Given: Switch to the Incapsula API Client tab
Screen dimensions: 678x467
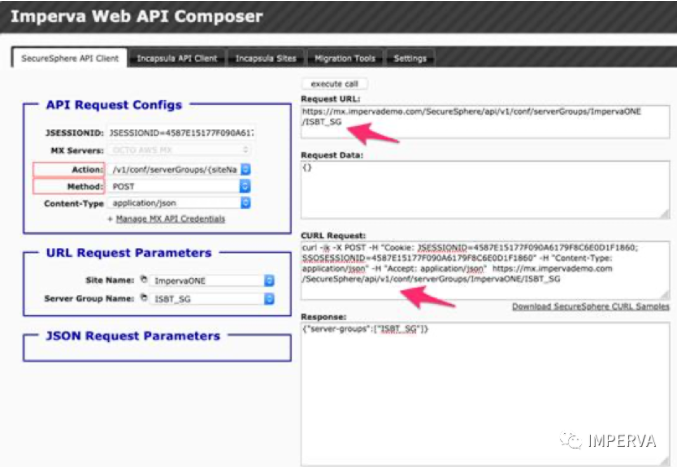Looking at the screenshot, I should point(177,59).
